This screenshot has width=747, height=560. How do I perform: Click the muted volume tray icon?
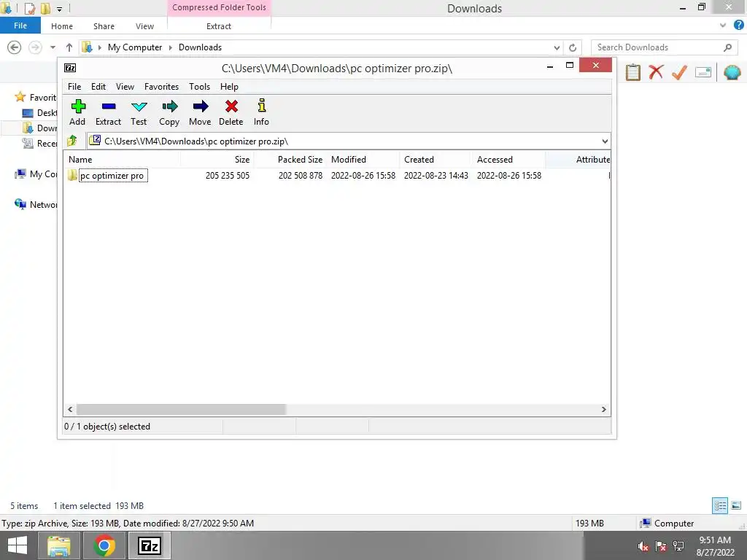coord(643,546)
